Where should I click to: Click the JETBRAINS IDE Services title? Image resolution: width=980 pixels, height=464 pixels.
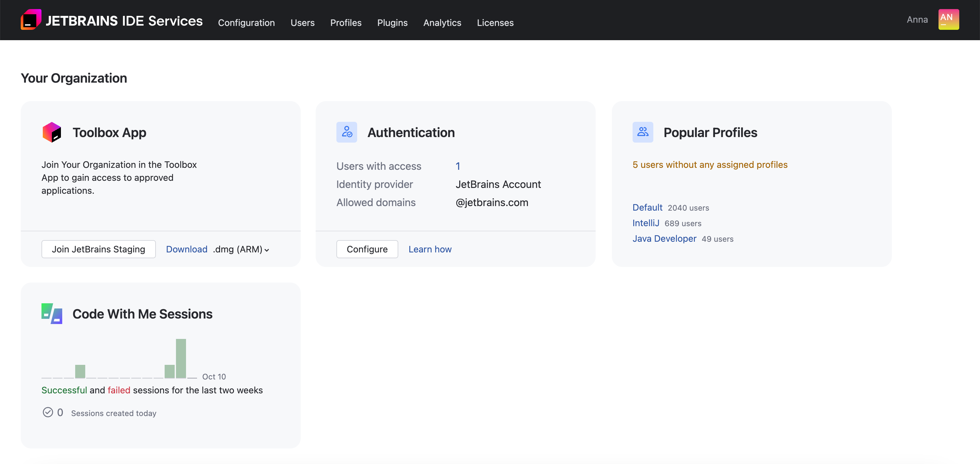[x=124, y=20]
